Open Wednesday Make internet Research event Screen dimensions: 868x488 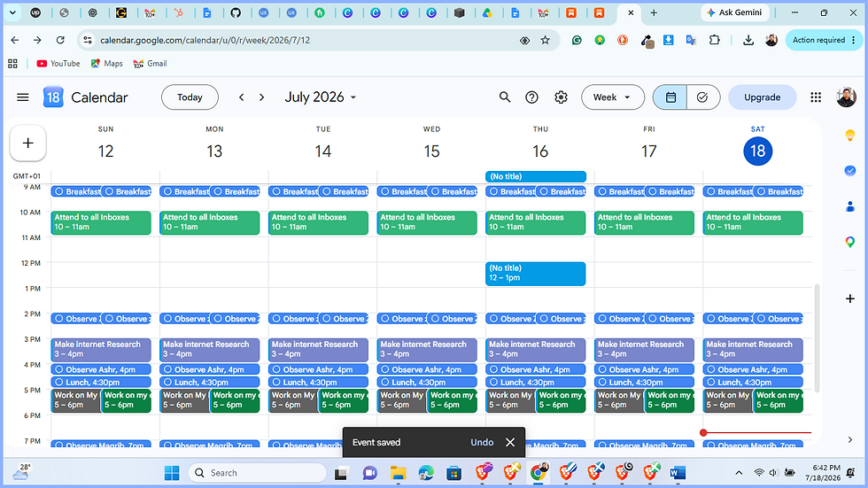[x=427, y=350]
